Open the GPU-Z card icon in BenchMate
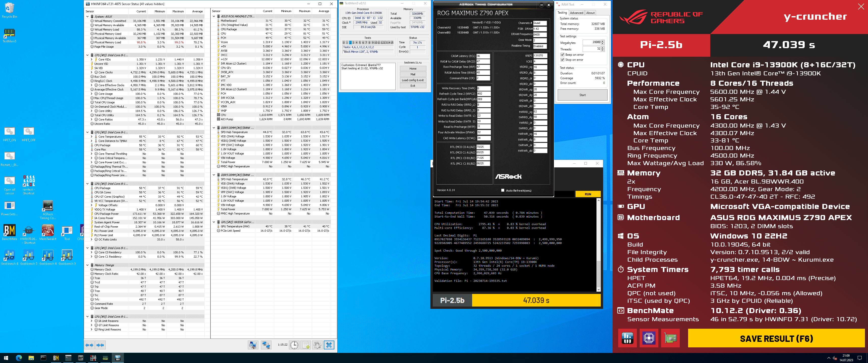 click(670, 338)
